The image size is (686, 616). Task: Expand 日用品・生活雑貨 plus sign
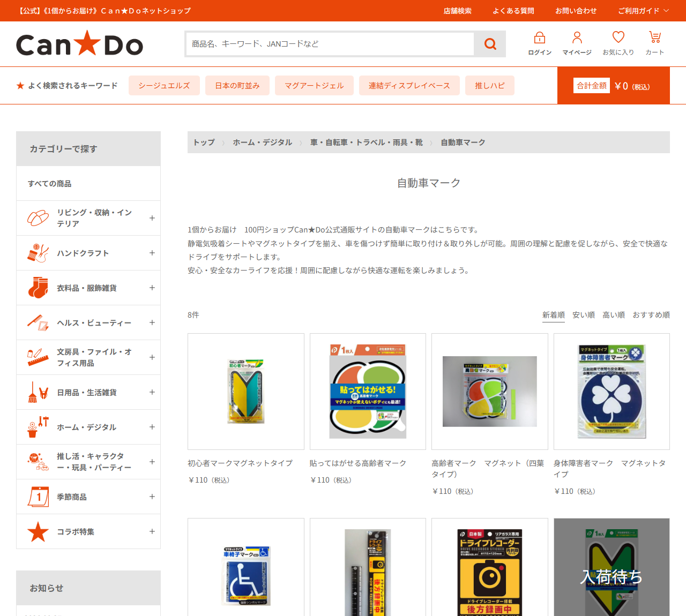tap(152, 392)
